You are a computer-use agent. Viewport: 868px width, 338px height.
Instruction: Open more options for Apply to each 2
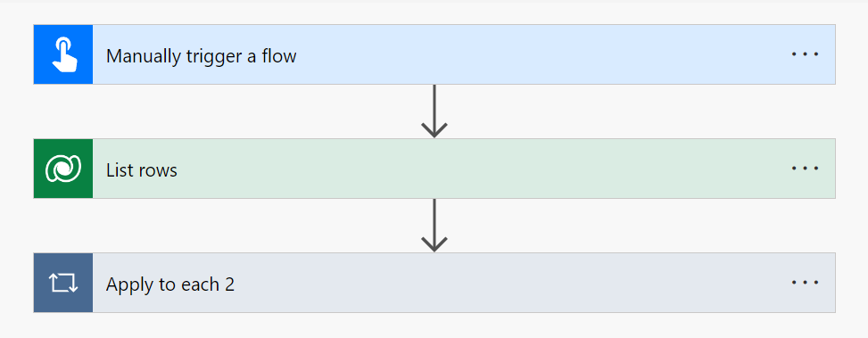805,283
